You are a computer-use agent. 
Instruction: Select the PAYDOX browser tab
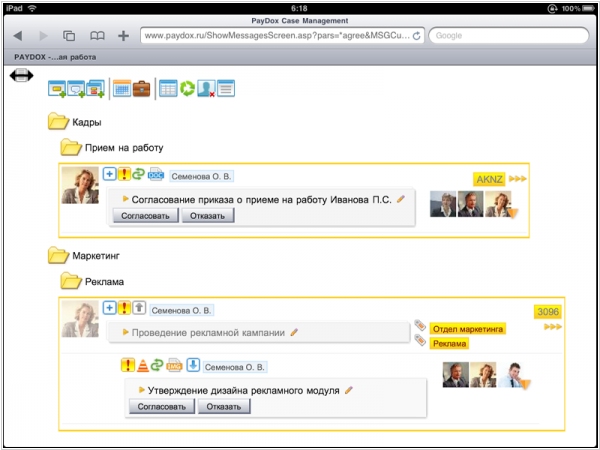pyautogui.click(x=55, y=57)
